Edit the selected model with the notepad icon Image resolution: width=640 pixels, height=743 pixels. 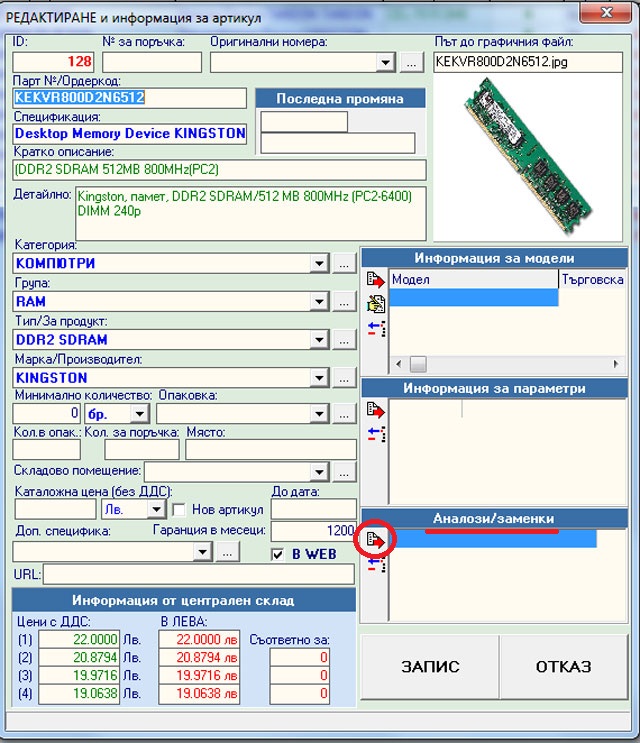pos(376,304)
